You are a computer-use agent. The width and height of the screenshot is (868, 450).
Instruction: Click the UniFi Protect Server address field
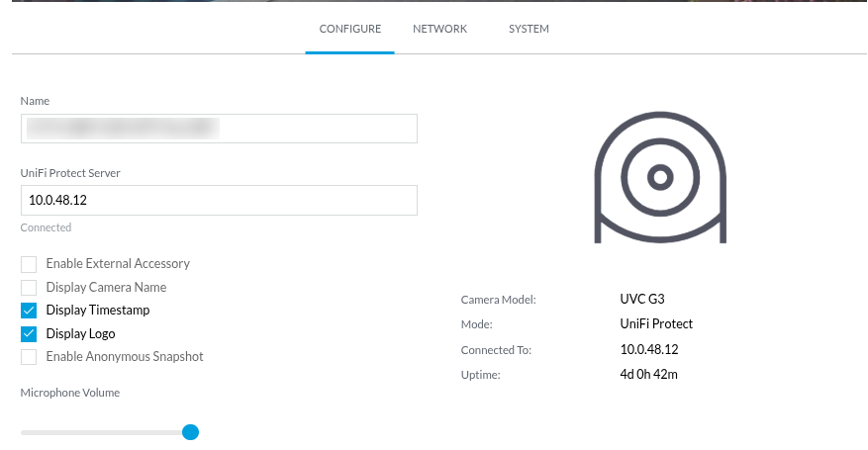[219, 201]
